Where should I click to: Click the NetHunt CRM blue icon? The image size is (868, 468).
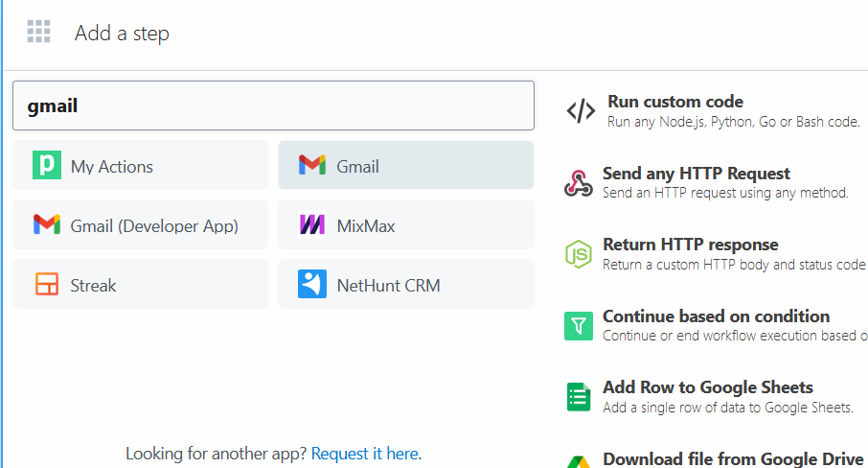311,285
